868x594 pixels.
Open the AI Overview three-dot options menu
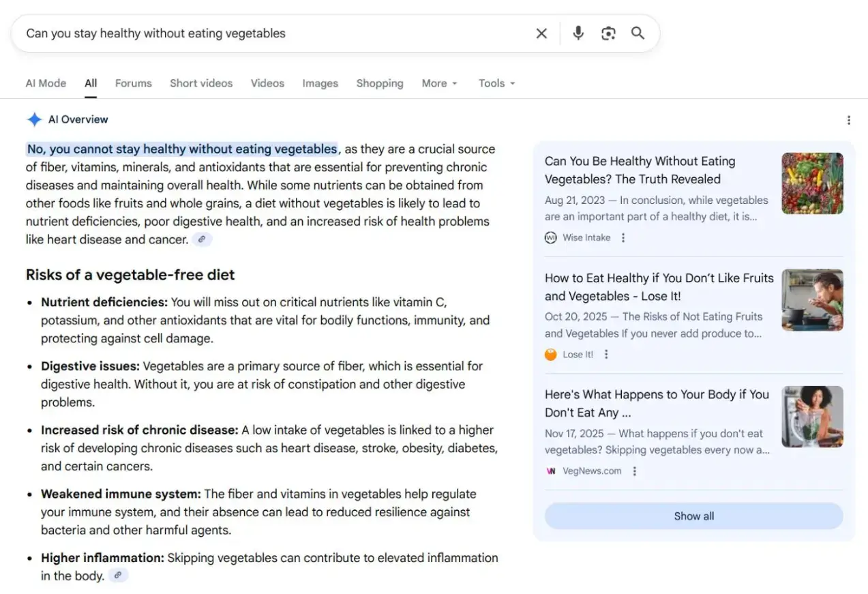(x=849, y=120)
